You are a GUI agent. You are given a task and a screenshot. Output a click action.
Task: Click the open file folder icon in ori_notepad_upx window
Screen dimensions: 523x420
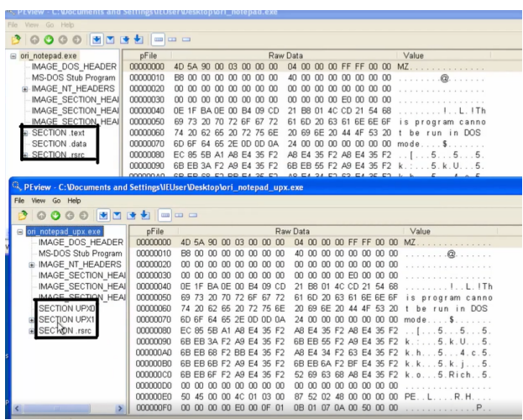point(23,215)
